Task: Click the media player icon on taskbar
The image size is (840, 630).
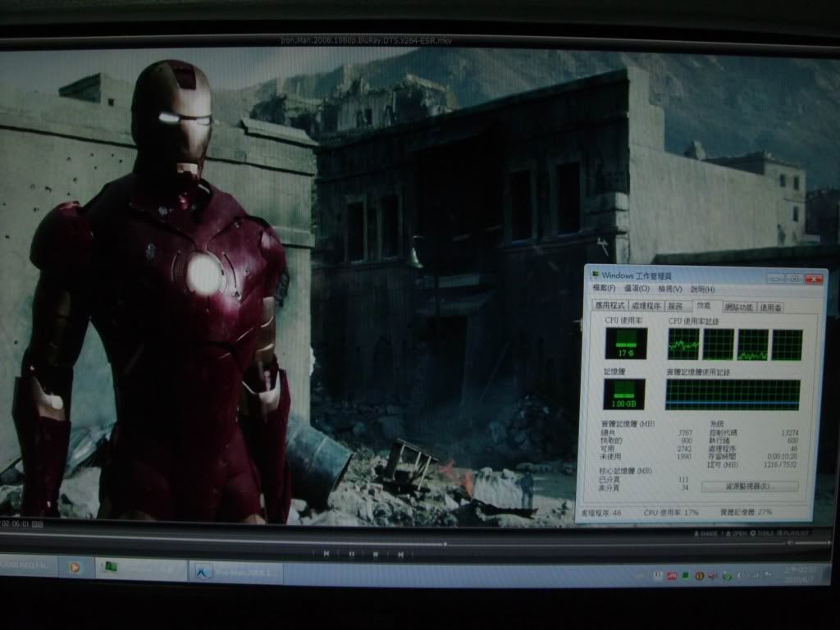Action: pyautogui.click(x=75, y=568)
